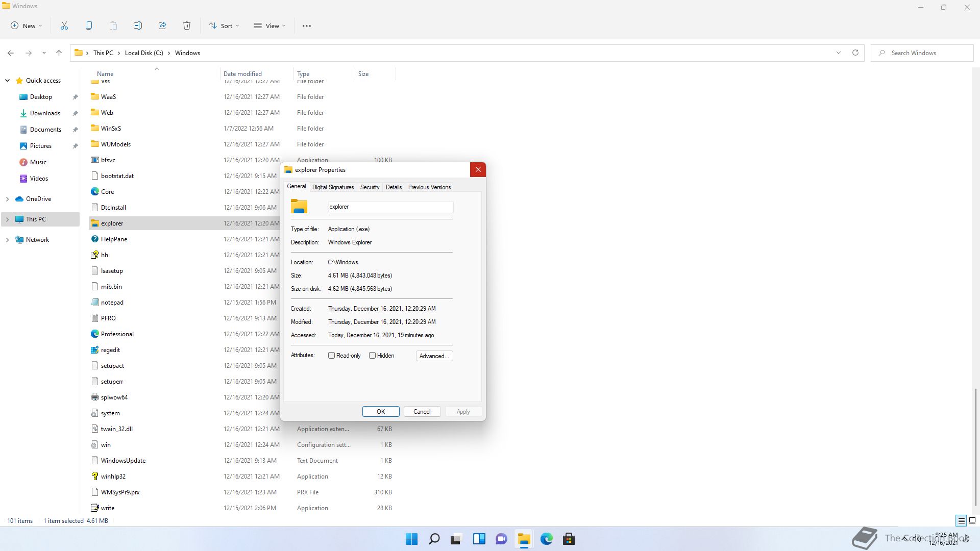Click the Search Windows box
Screen dimensions: 980x551
coord(922,53)
